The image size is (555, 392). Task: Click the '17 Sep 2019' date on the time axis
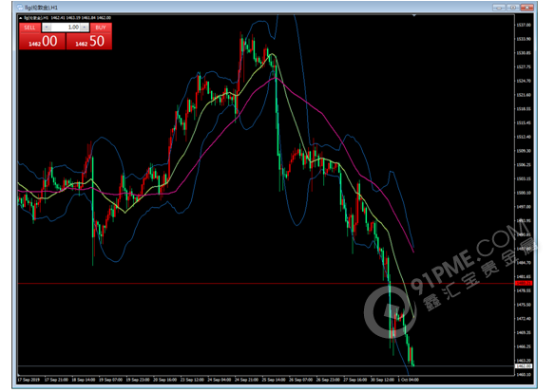coord(29,380)
